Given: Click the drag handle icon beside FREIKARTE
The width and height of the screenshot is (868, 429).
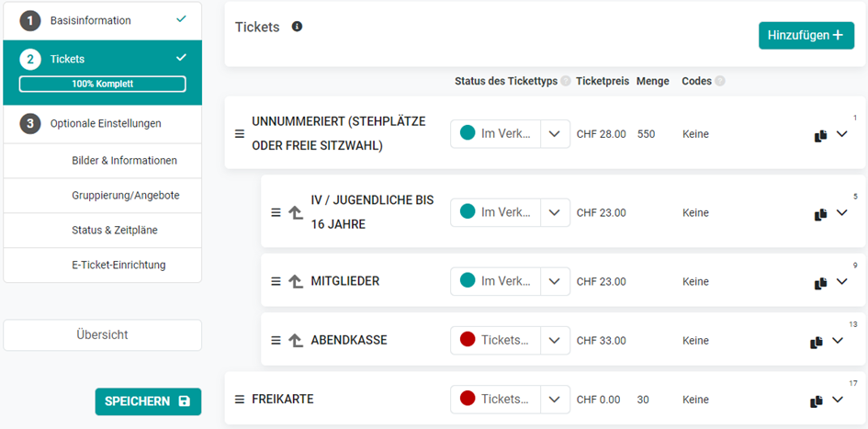Looking at the screenshot, I should (239, 399).
